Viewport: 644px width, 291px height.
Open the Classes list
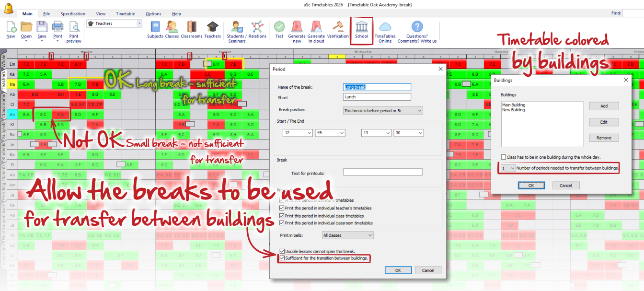(x=172, y=29)
